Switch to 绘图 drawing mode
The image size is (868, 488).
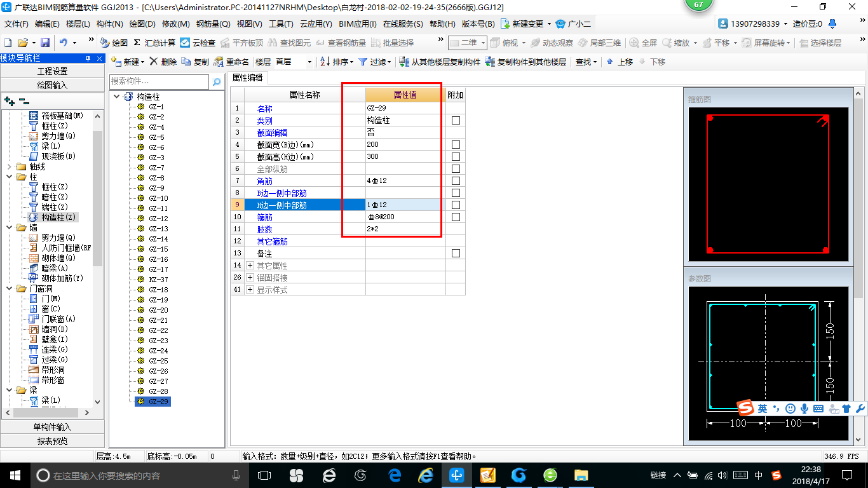pyautogui.click(x=114, y=43)
